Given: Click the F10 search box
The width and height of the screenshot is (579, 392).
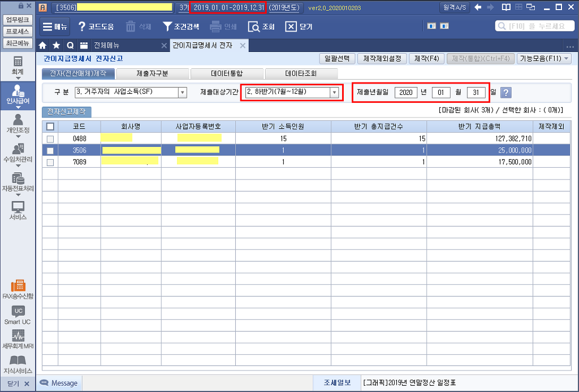Looking at the screenshot, I should 535,26.
